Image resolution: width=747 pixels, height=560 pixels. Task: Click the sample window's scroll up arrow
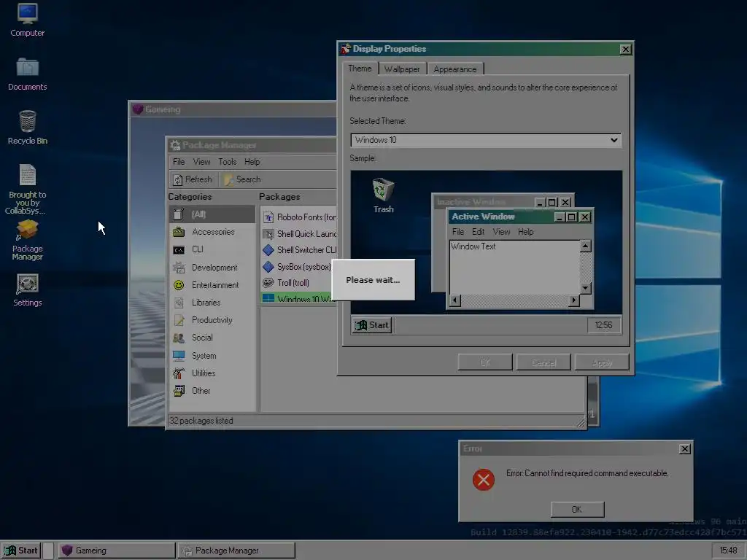(586, 246)
